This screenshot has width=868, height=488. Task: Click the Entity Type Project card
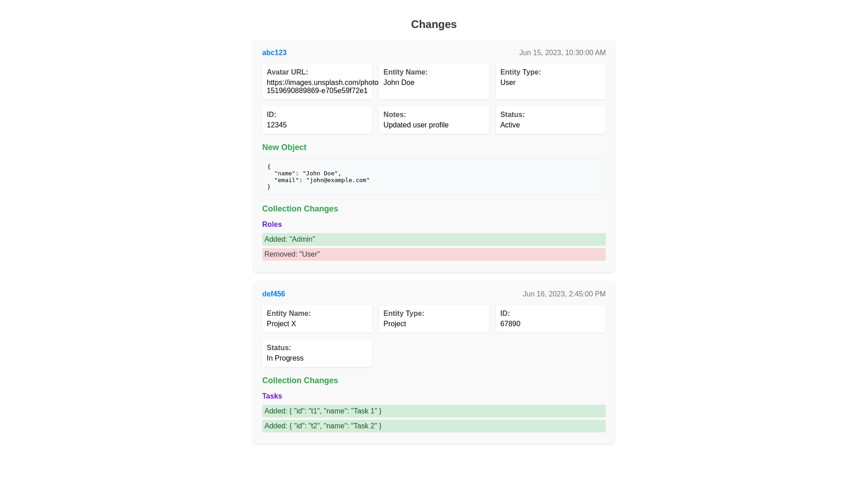point(433,319)
